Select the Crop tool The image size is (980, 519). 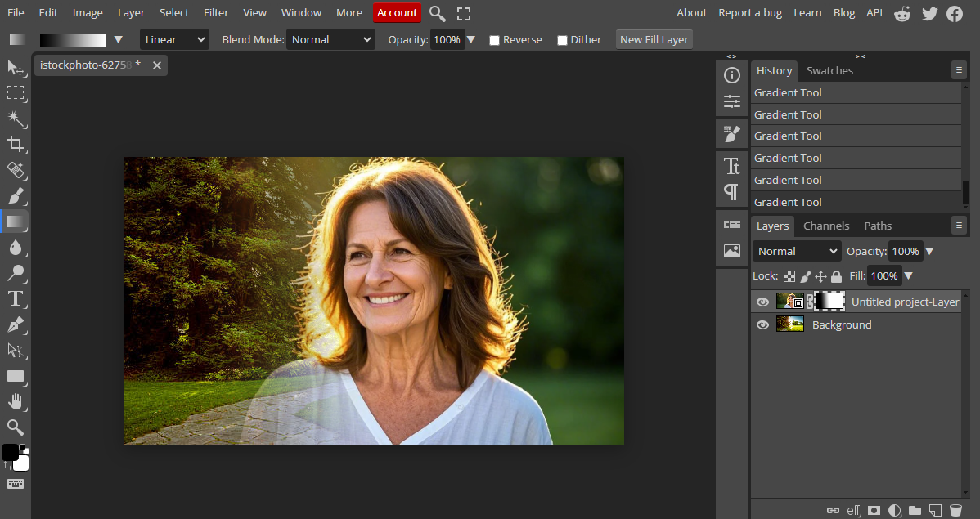pyautogui.click(x=16, y=145)
